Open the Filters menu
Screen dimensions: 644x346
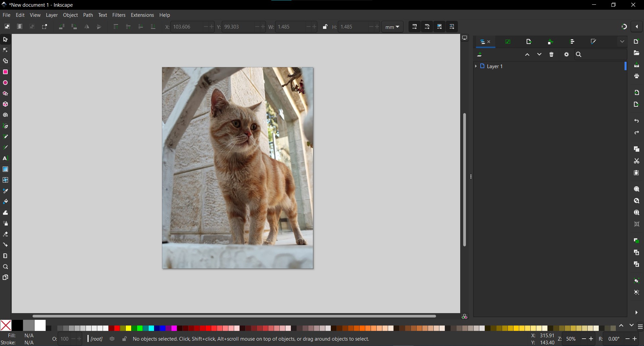119,15
